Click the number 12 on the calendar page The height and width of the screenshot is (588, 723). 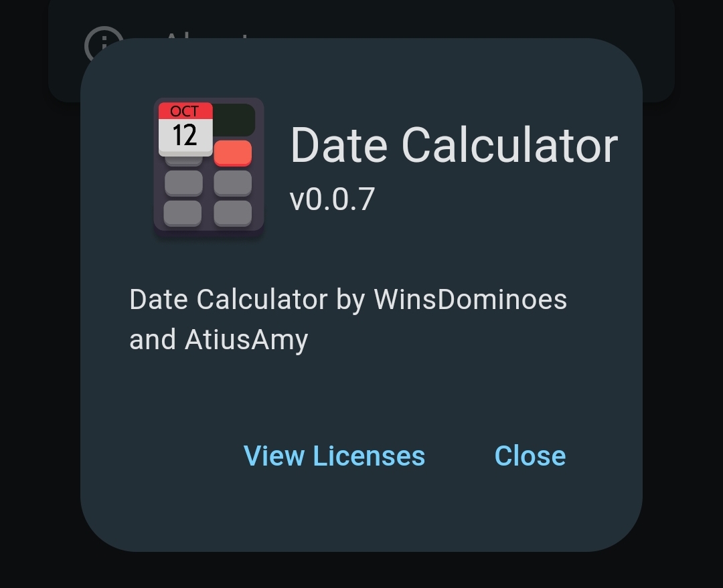(185, 136)
